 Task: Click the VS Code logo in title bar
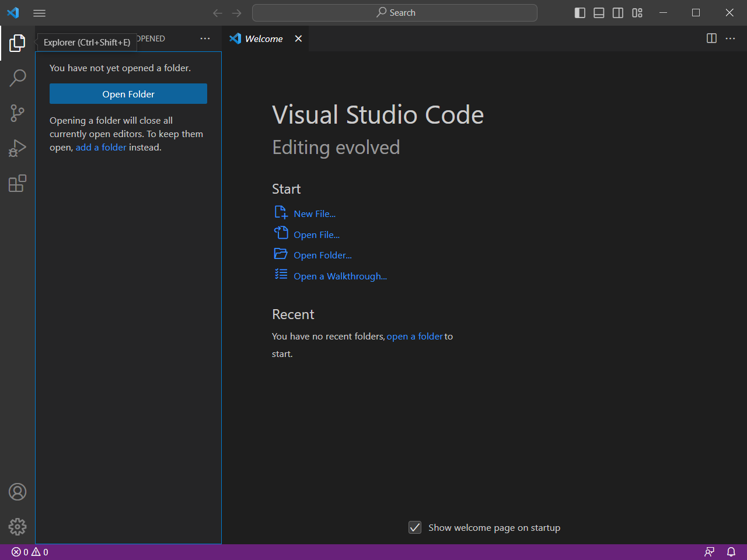[x=13, y=13]
